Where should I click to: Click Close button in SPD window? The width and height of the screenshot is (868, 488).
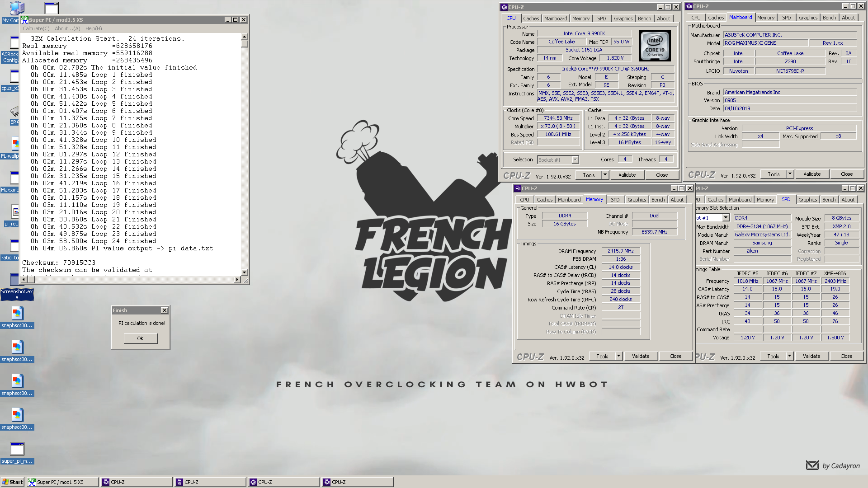point(846,356)
